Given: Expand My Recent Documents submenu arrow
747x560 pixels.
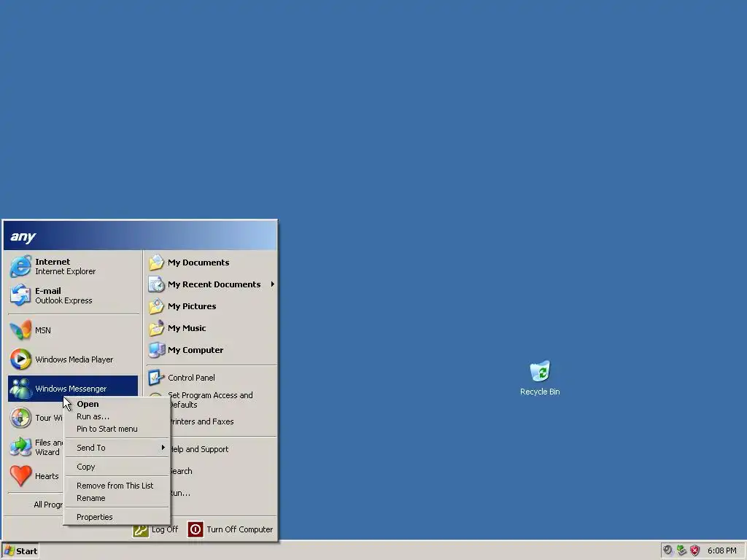Looking at the screenshot, I should pos(273,284).
